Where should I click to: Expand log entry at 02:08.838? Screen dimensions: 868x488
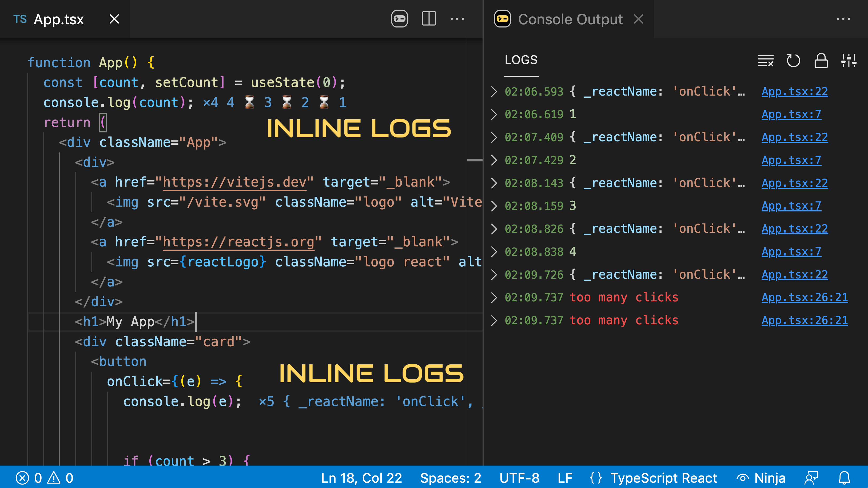tap(494, 251)
